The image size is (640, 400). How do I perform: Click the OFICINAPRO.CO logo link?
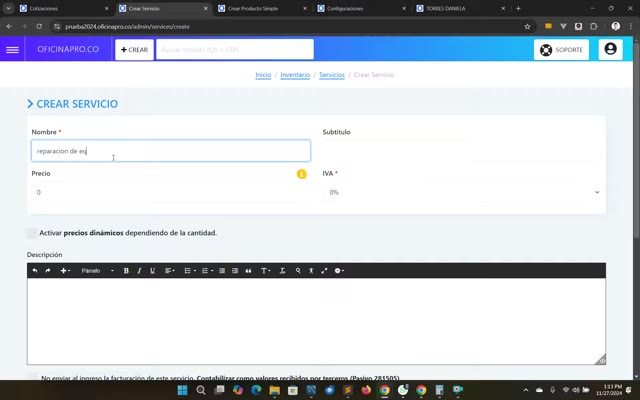click(x=68, y=49)
